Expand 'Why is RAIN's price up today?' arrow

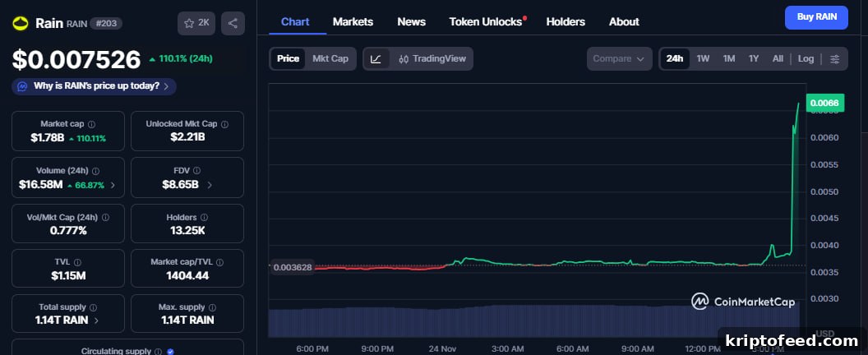click(165, 86)
